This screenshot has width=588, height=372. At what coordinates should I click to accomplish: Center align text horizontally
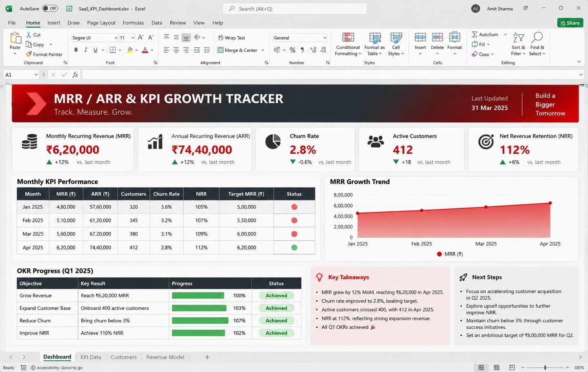pos(176,50)
